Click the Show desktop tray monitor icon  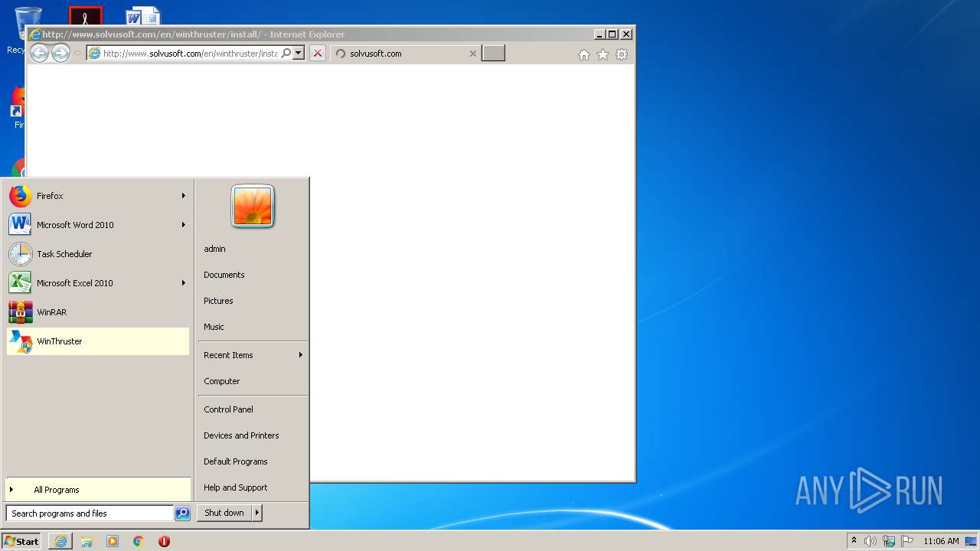(x=972, y=541)
